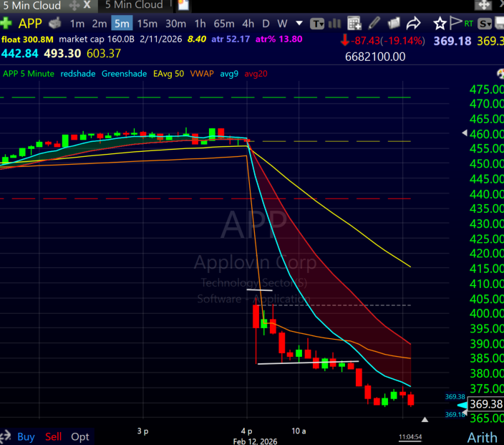Expand the more-timeframes dropdown arrow

299,23
